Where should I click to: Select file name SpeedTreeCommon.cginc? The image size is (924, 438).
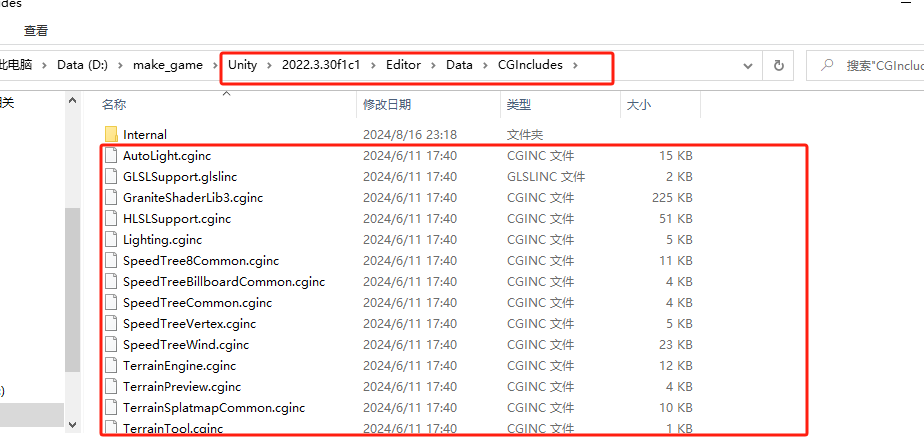197,302
